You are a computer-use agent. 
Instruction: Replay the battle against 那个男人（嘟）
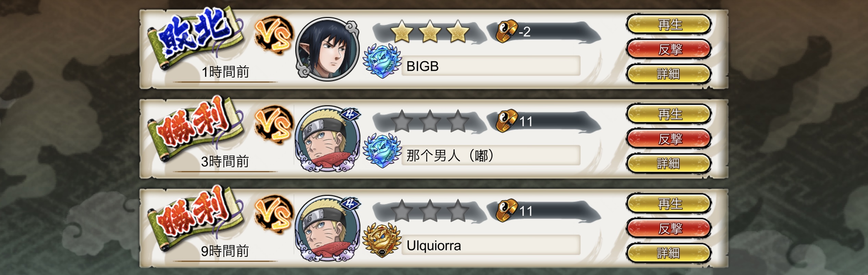pos(668,114)
